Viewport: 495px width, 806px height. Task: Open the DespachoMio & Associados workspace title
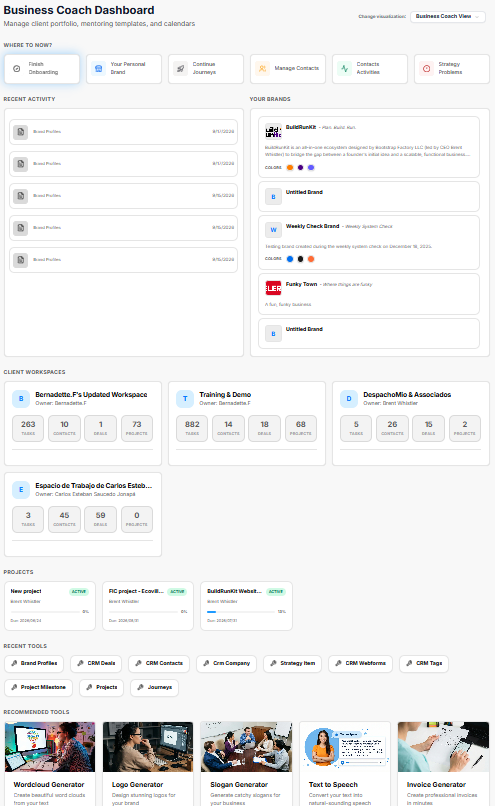tap(407, 395)
